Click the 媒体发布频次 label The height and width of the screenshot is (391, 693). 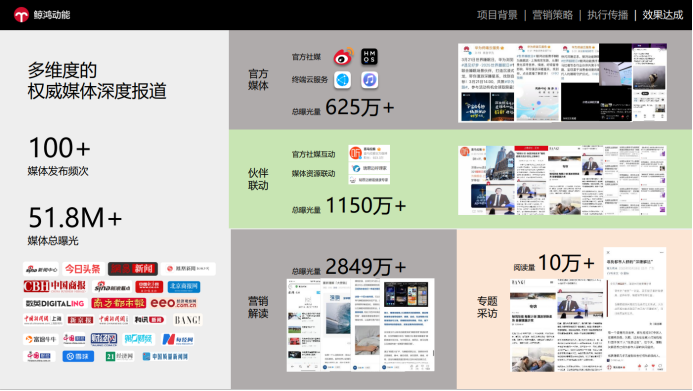(58, 171)
